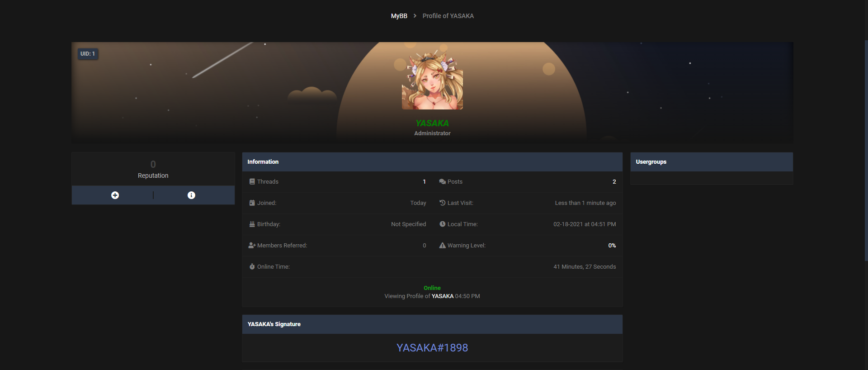The image size is (868, 370).
Task: Click the Joined calendar icon
Action: point(252,203)
